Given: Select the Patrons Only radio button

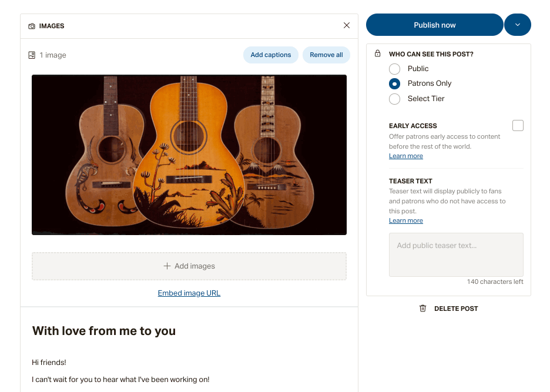Looking at the screenshot, I should 395,84.
